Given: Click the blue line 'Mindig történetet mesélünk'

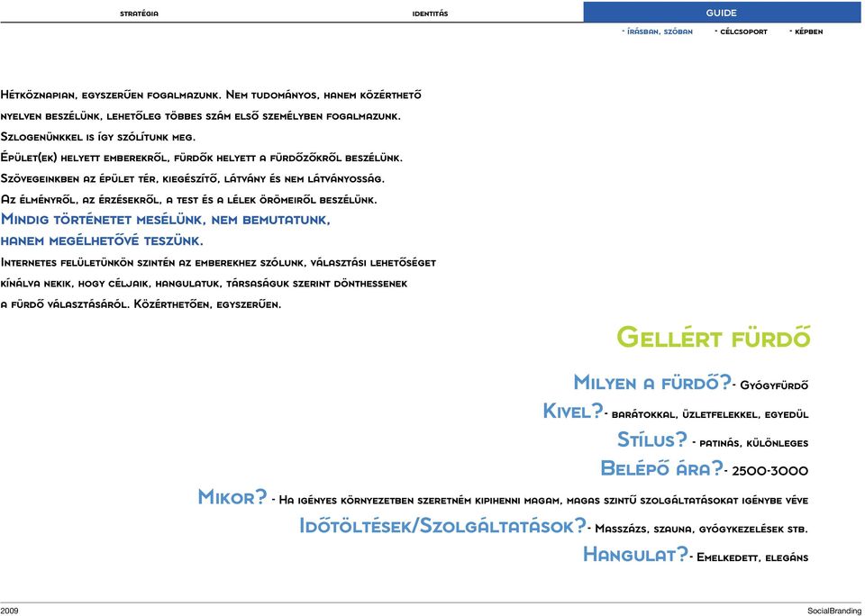Looking at the screenshot, I should 166,220.
